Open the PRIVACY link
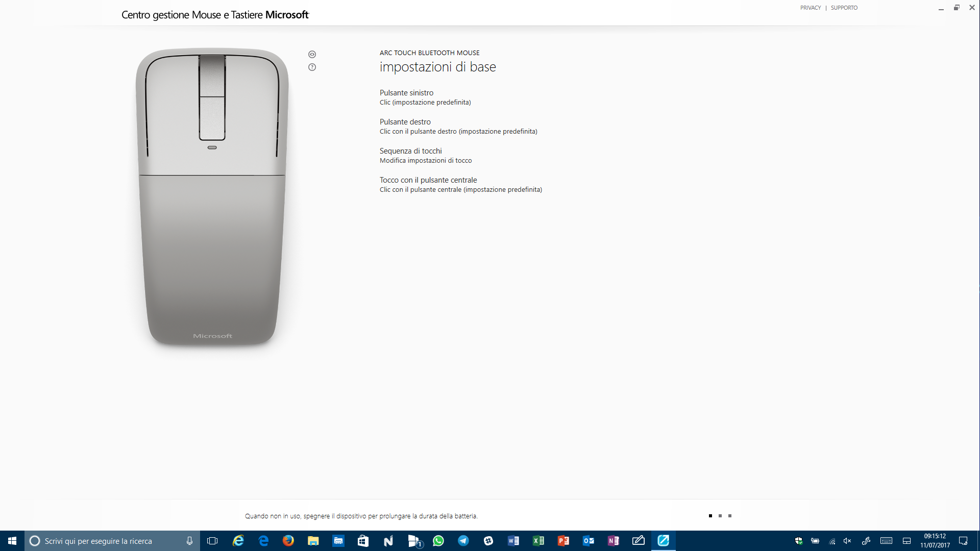This screenshot has height=551, width=980. (x=811, y=8)
